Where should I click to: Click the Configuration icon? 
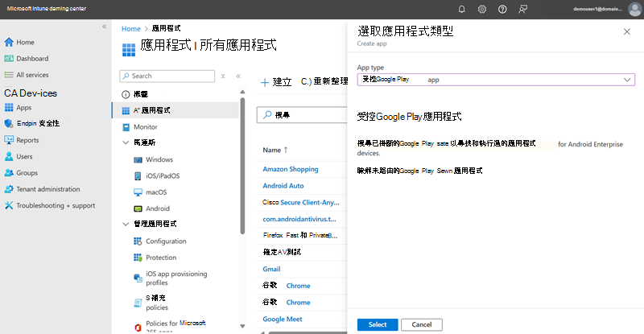[x=138, y=241]
